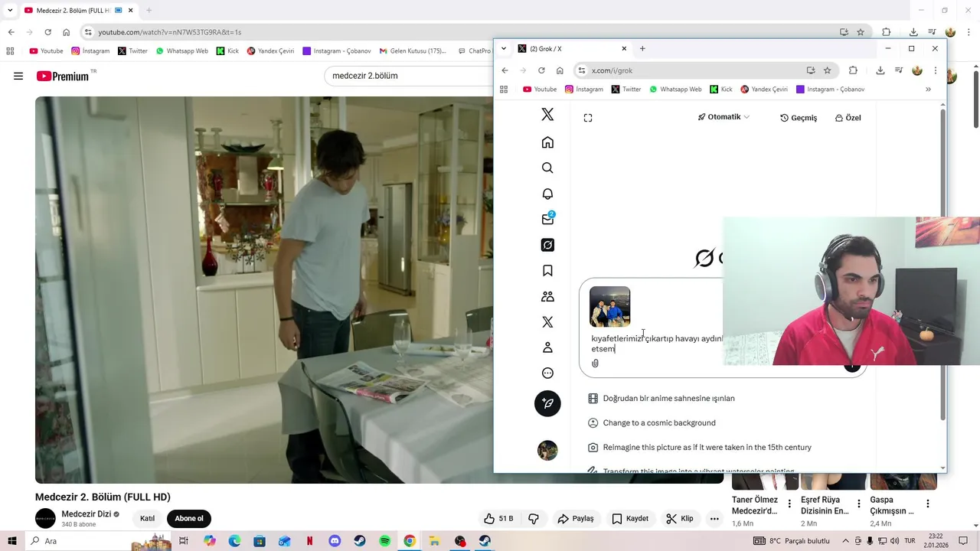
Task: Open YouTube hamburger guide menu
Action: [x=18, y=76]
